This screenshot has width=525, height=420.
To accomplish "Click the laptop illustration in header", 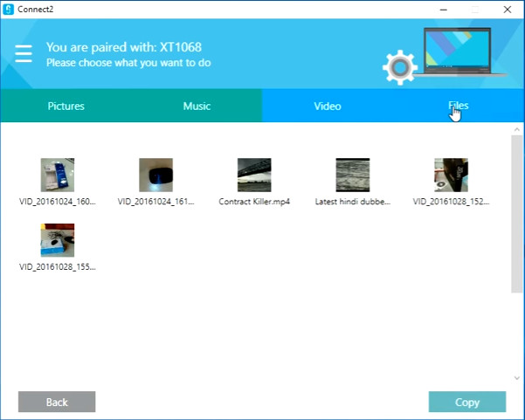I will [459, 52].
